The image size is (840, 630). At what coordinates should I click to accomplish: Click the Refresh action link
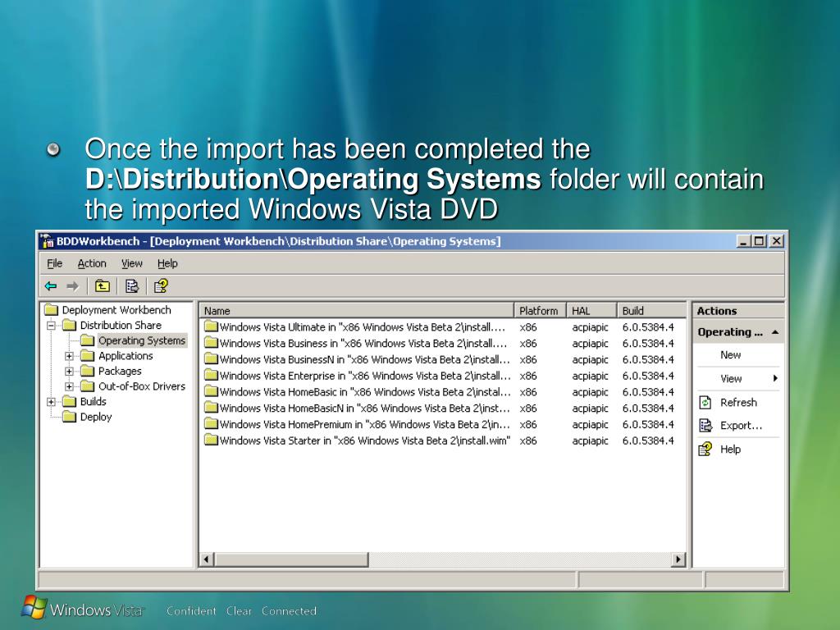pyautogui.click(x=738, y=402)
